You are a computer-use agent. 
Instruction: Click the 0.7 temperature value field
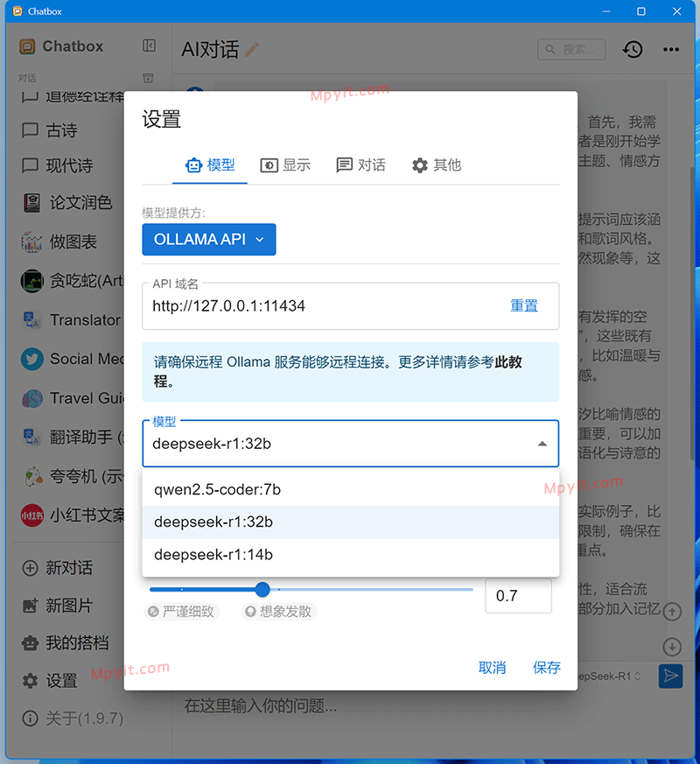tap(518, 595)
